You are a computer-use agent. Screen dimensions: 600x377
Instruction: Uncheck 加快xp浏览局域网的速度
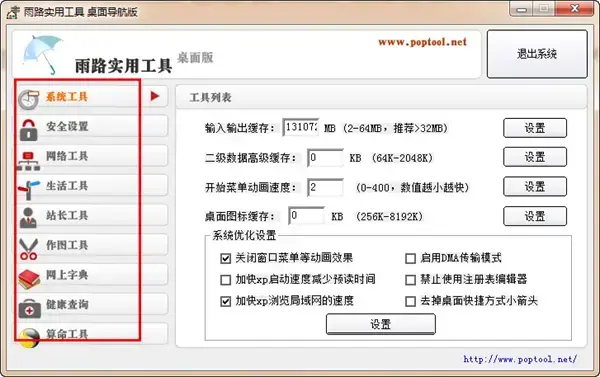click(x=225, y=302)
